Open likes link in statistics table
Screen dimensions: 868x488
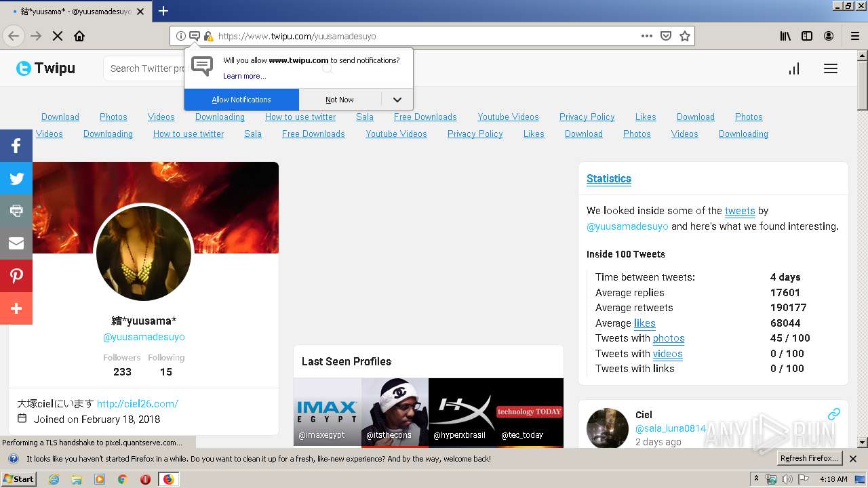click(x=645, y=323)
